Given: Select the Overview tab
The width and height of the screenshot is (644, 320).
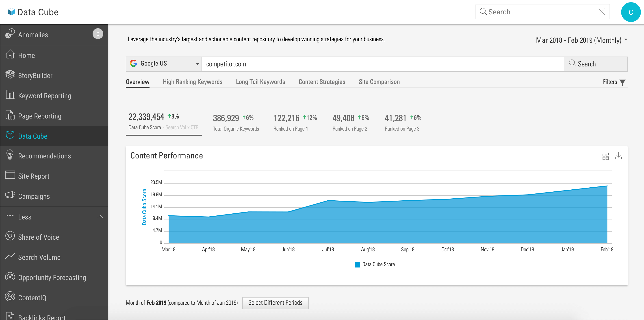Looking at the screenshot, I should [137, 82].
